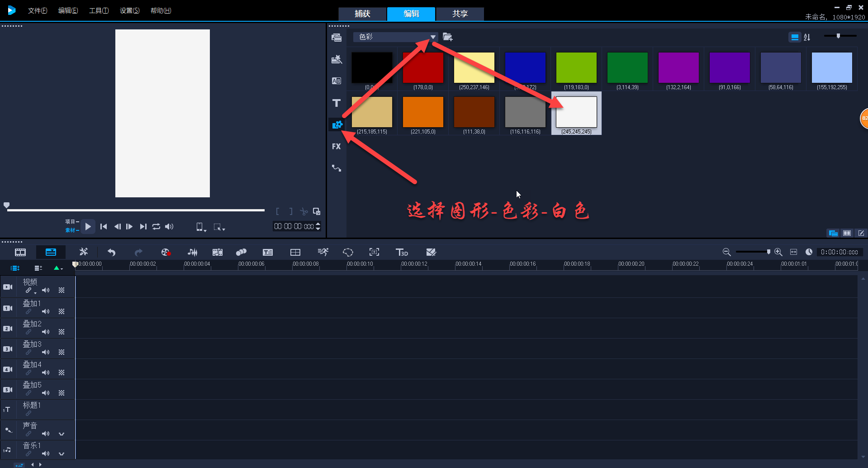The image size is (868, 468).
Task: Mute the 音乐1 track
Action: (x=46, y=454)
